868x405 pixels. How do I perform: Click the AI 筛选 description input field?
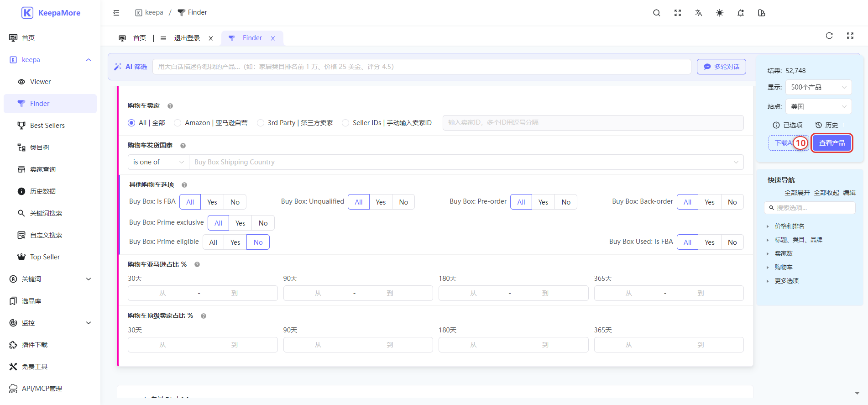[x=422, y=67]
